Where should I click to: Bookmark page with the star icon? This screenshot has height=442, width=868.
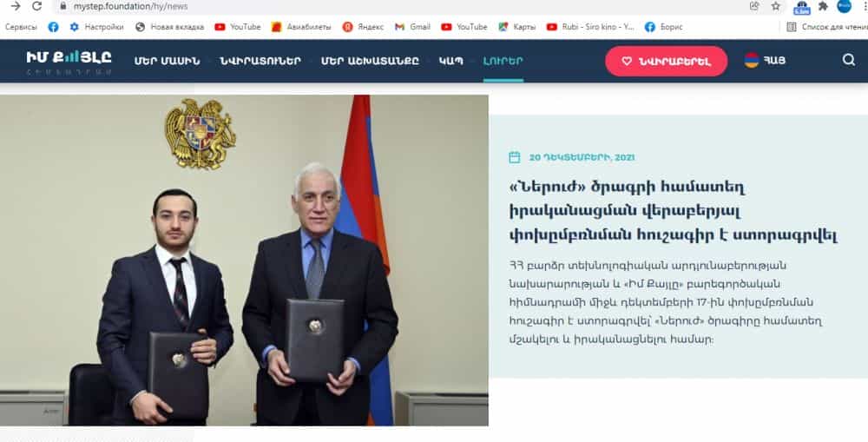coord(775,6)
